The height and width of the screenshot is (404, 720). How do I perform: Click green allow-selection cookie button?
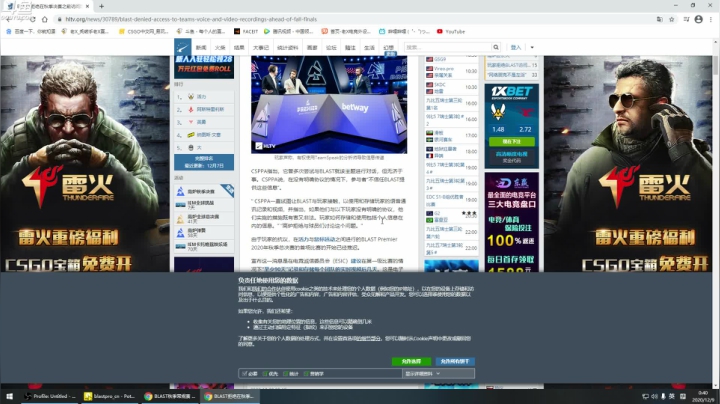[x=411, y=361]
